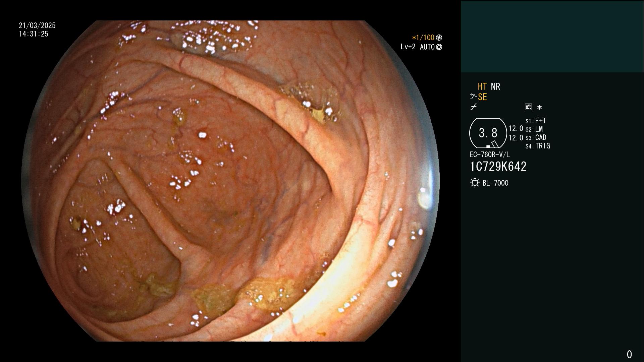Click the time 14:31:25

point(34,34)
